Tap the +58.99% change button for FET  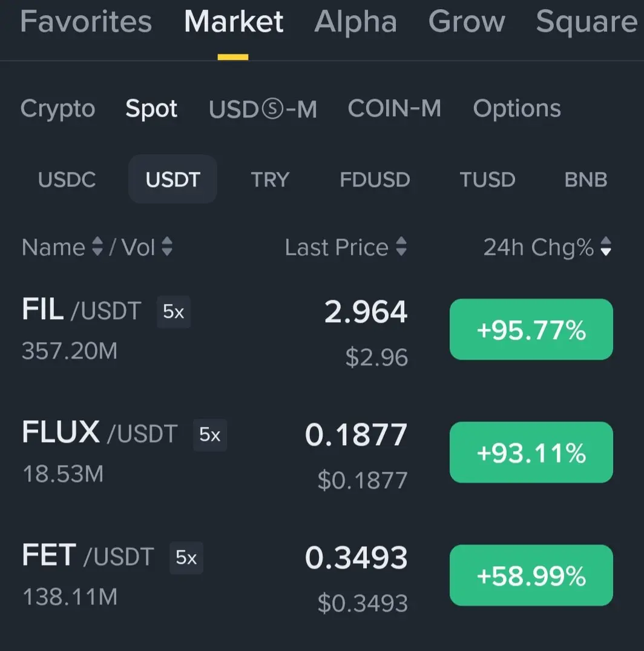point(531,575)
